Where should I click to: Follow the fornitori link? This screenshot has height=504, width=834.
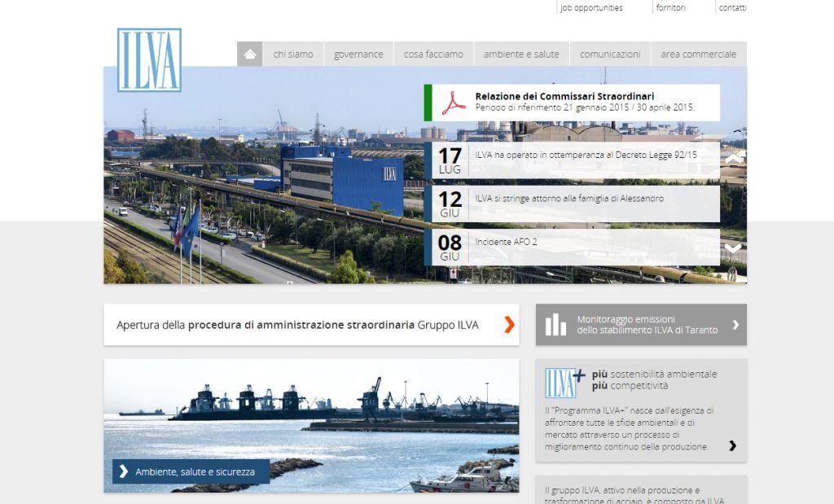[671, 8]
